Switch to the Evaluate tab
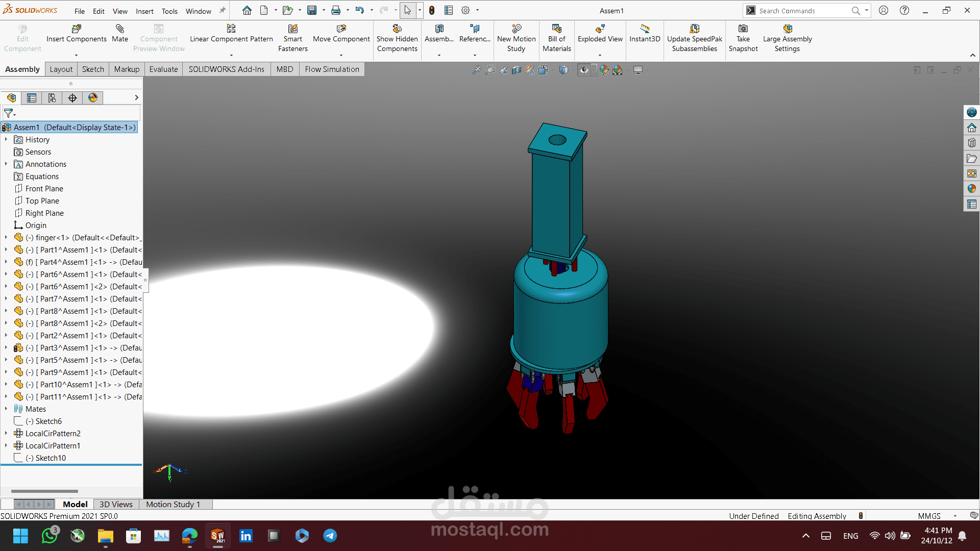This screenshot has height=551, width=980. pos(163,69)
